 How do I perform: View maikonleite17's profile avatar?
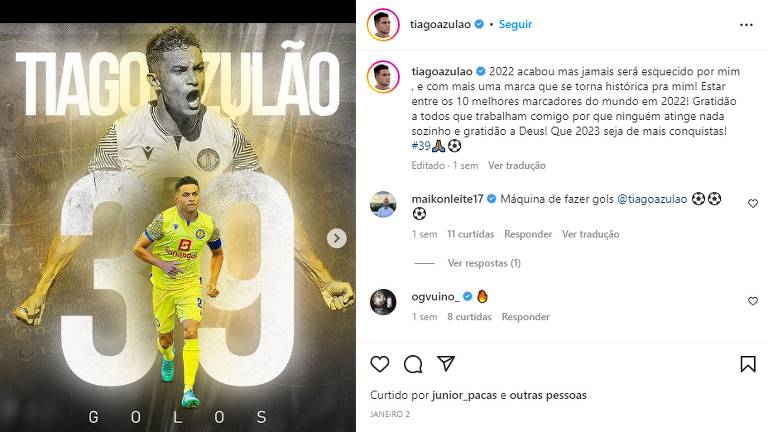pos(383,204)
